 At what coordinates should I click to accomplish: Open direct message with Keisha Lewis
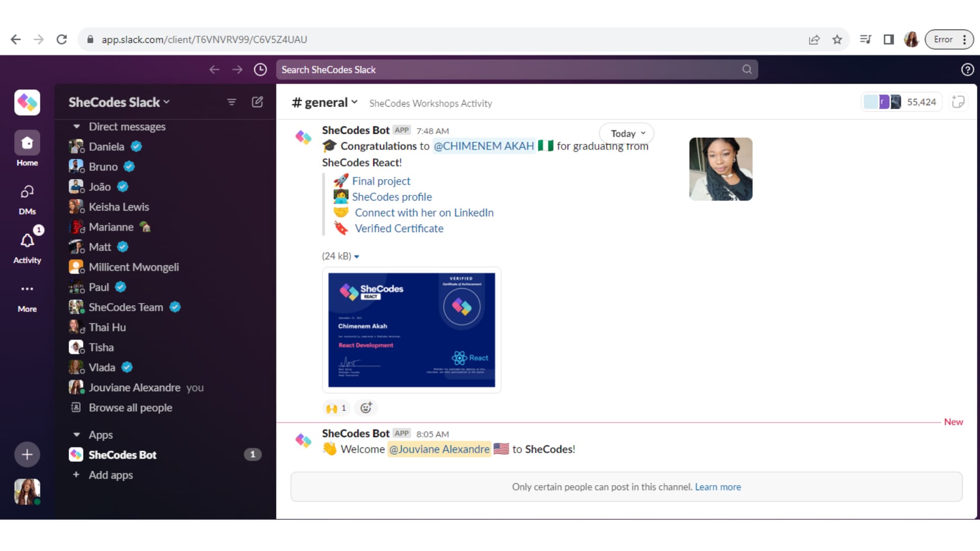click(x=118, y=207)
